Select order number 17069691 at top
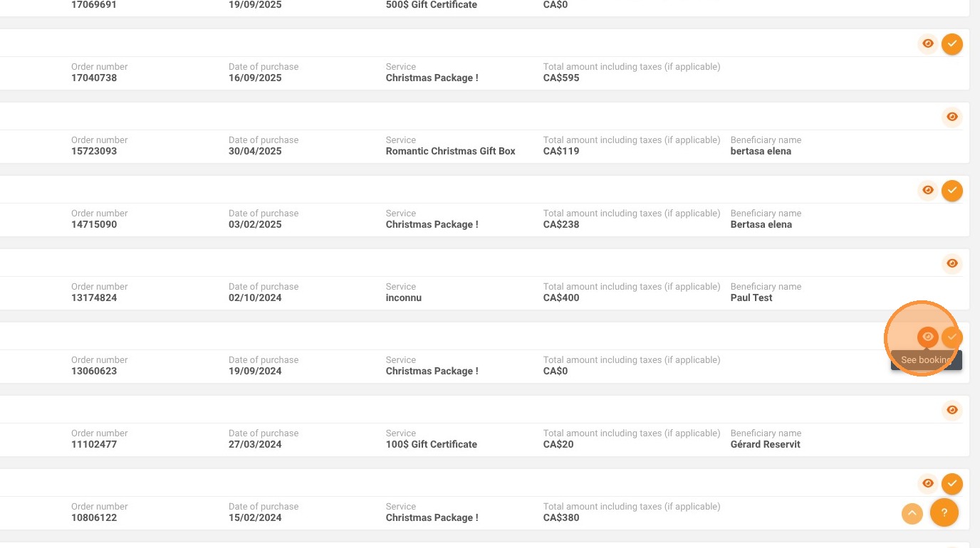The width and height of the screenshot is (980, 548). tap(94, 5)
